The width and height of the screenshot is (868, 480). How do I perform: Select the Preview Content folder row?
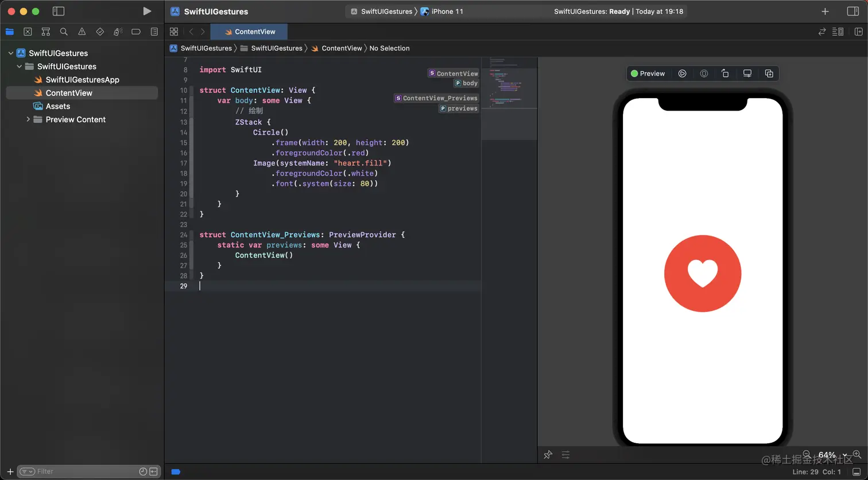coord(82,119)
